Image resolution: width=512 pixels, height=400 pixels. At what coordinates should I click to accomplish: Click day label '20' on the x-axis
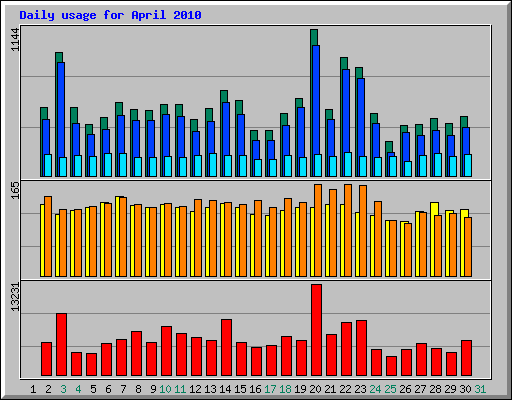pyautogui.click(x=315, y=389)
